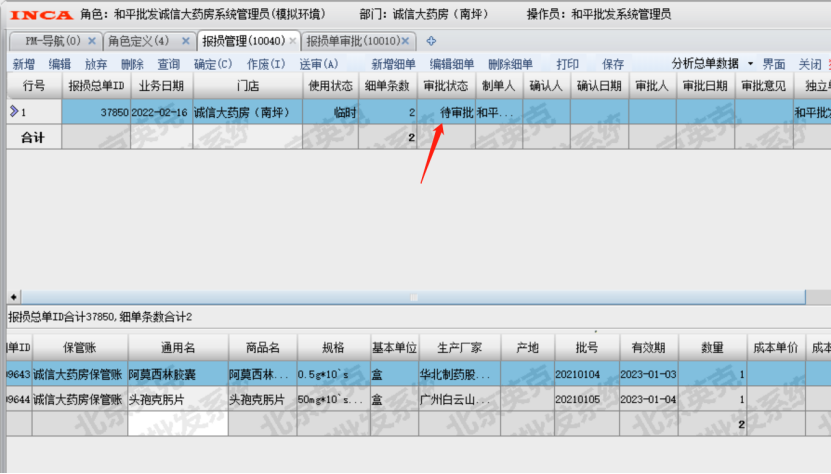Open the 分析总单数据 dropdown arrow
Viewport: 831px width, 474px height.
click(750, 64)
